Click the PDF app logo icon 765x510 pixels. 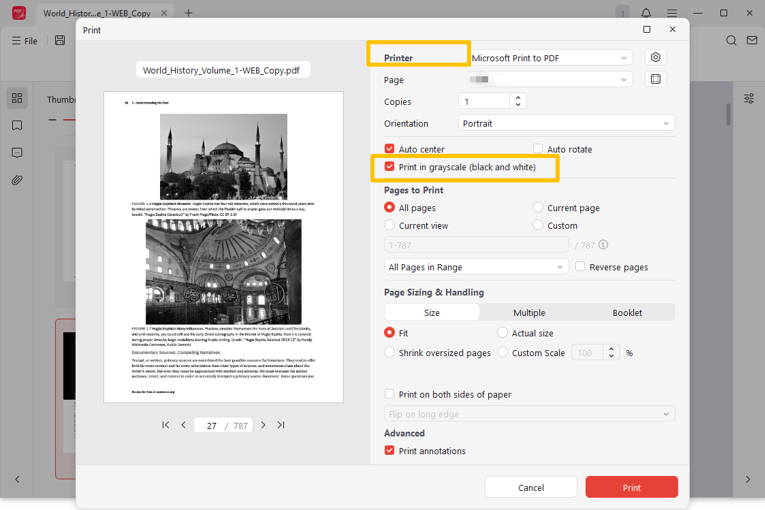(19, 13)
